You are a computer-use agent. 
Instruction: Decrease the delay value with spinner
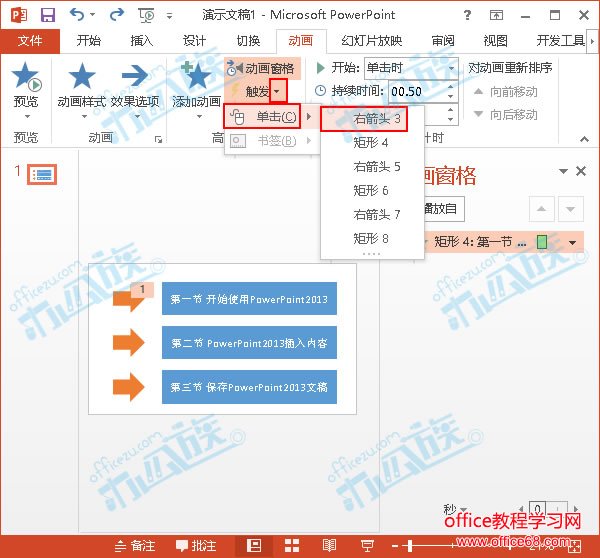tap(451, 119)
